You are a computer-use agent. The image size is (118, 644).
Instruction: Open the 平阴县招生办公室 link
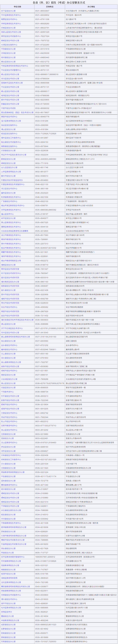8,49
